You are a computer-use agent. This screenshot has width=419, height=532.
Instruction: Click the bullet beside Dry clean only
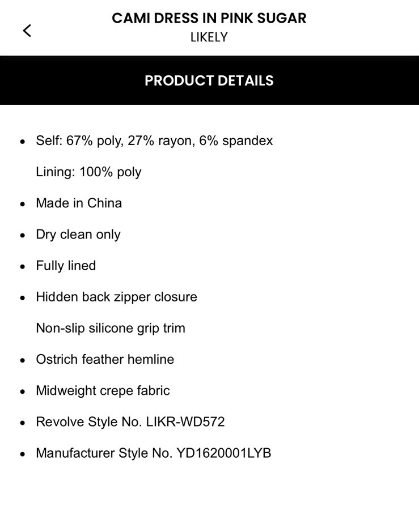23,235
